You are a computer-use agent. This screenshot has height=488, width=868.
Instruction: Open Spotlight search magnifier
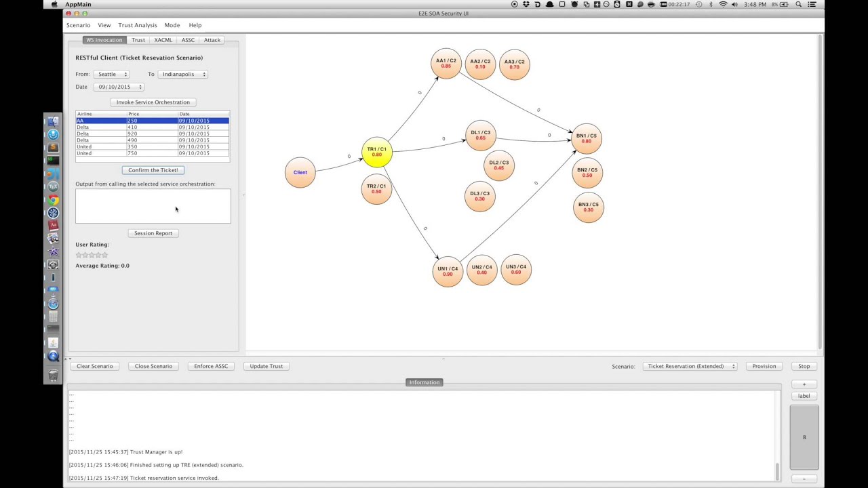tap(798, 4)
